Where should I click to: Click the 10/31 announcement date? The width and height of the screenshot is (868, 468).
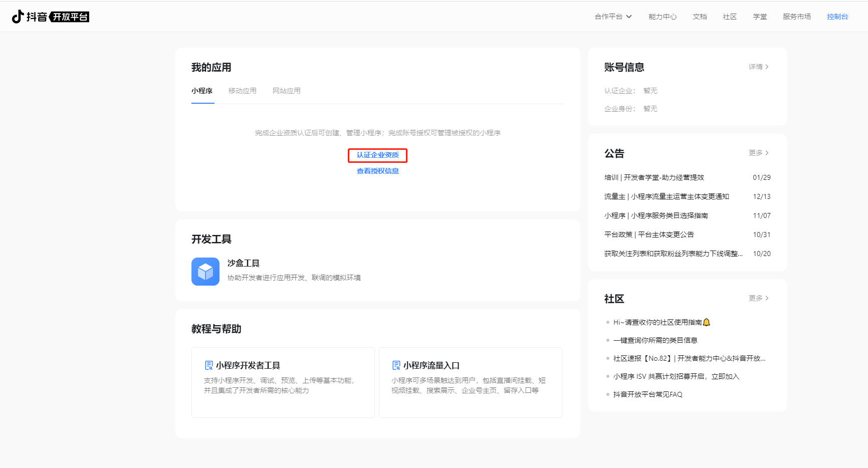(x=762, y=235)
